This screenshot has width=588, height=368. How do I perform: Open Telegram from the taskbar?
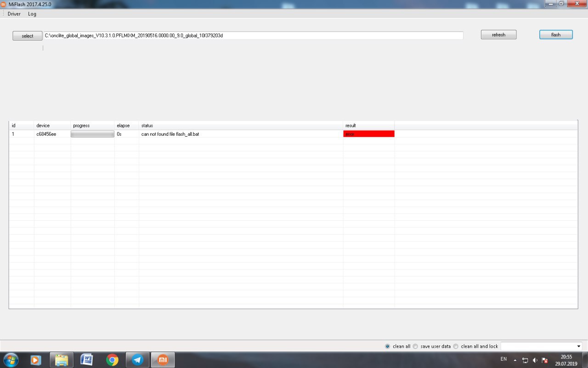(x=137, y=360)
